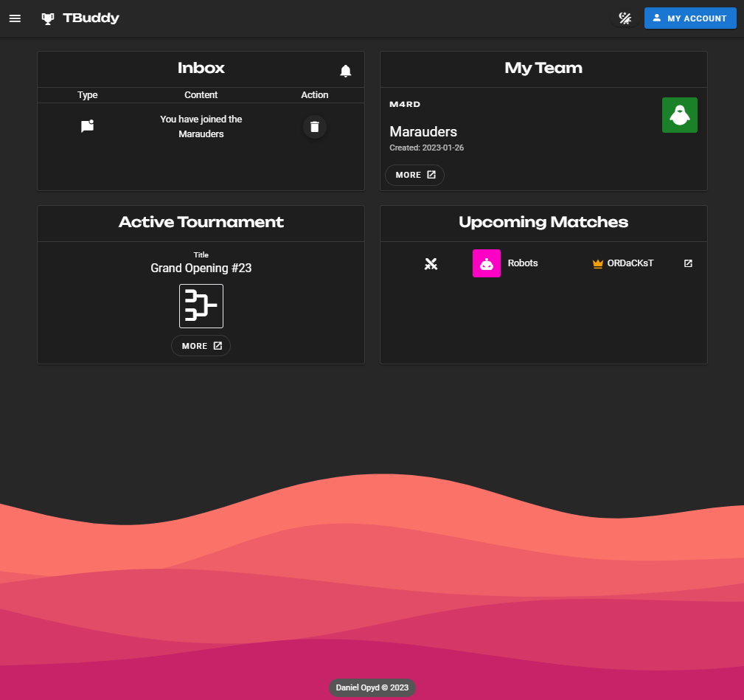Click the Content column header

[x=201, y=95]
